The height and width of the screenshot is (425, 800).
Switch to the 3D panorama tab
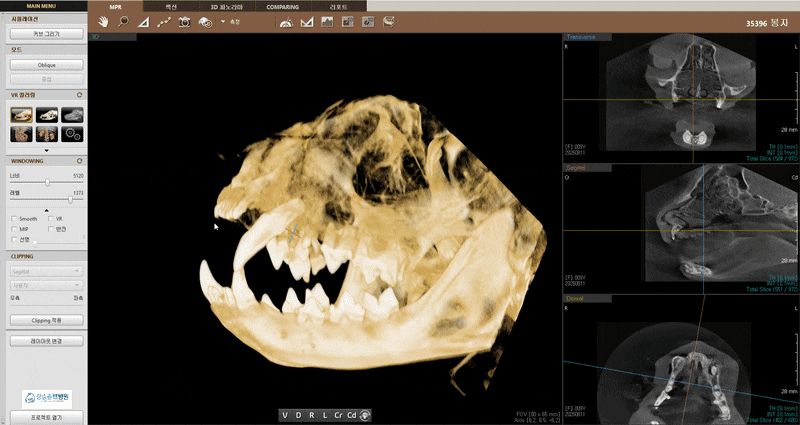pos(227,7)
